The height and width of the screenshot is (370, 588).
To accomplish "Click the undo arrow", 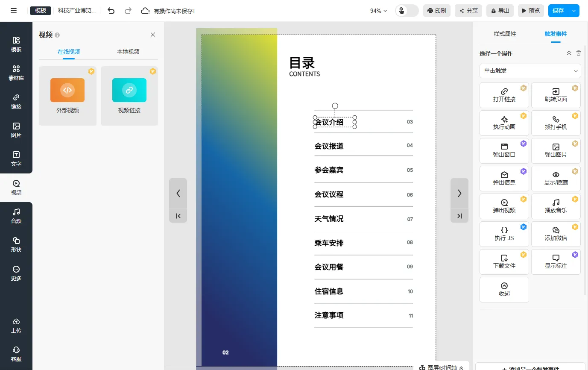I will coord(111,11).
